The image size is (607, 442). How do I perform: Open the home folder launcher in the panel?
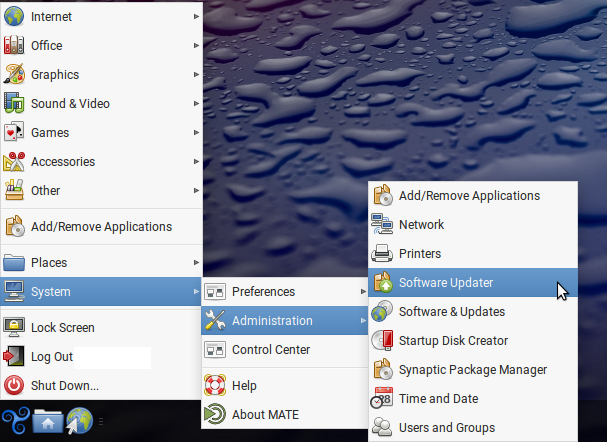tap(47, 422)
